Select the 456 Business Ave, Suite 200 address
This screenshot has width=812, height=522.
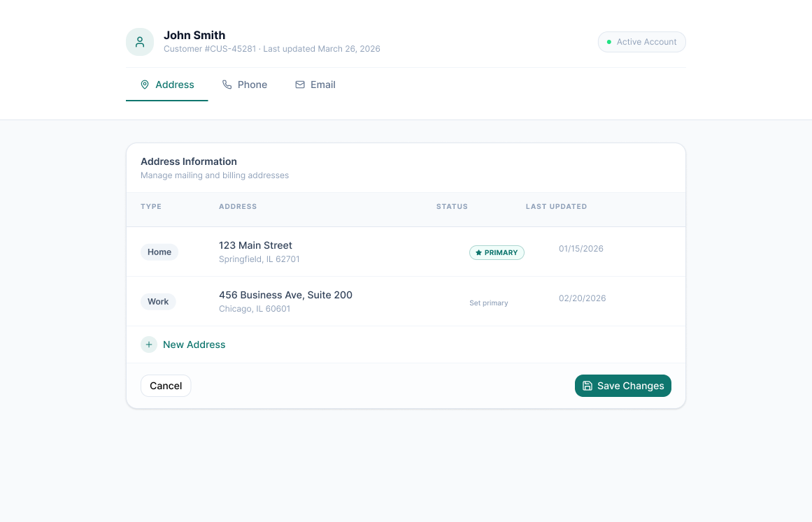285,295
